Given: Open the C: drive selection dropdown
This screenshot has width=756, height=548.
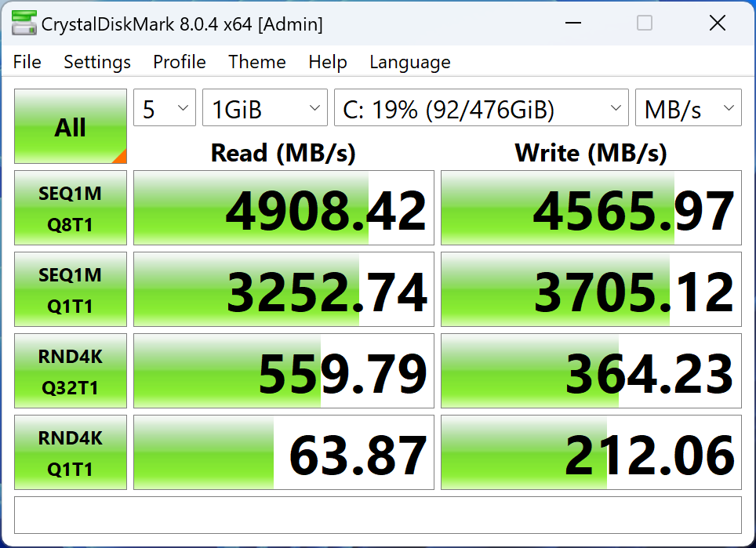Looking at the screenshot, I should click(x=482, y=107).
